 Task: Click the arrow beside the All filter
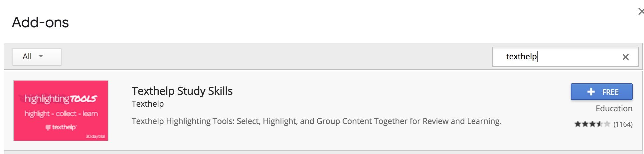point(41,56)
